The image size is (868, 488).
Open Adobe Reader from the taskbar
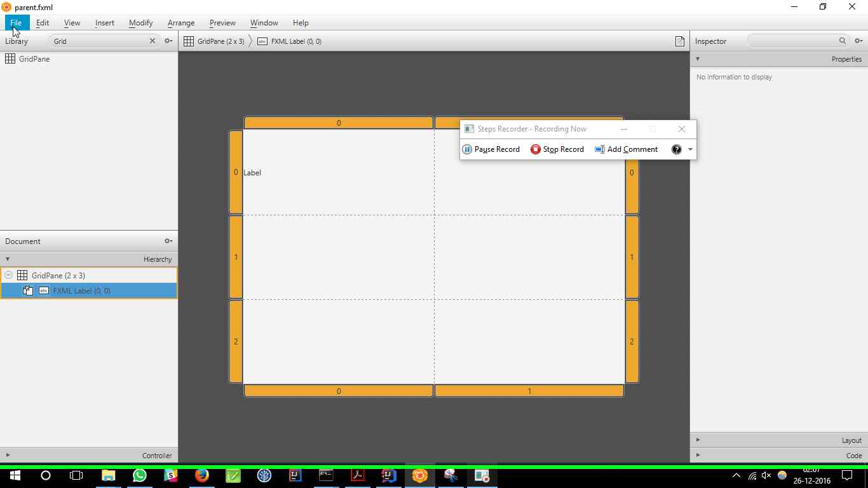tap(357, 475)
